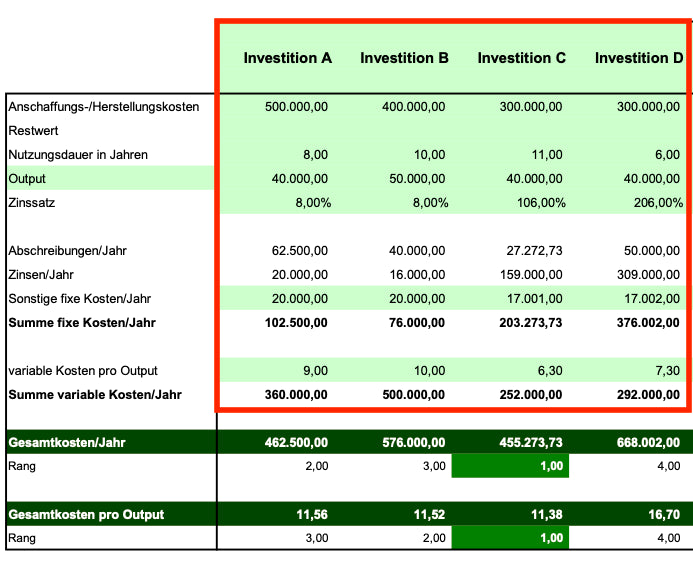Click the Investition A column header

tap(287, 58)
